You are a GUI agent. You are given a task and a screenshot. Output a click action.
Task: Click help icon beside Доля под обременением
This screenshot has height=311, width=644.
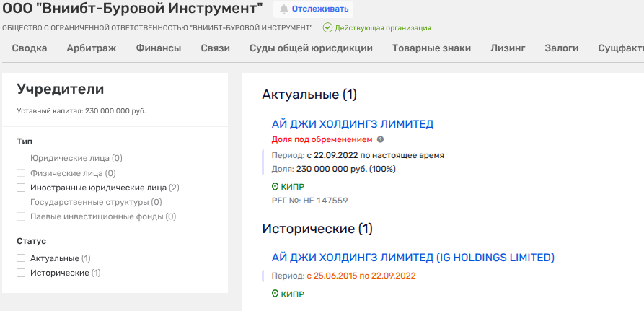tap(380, 139)
